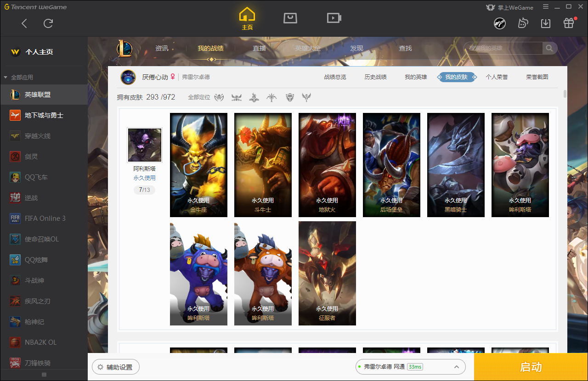Open the shop bag icon tab
Viewport: 588px width, 381px height.
290,18
